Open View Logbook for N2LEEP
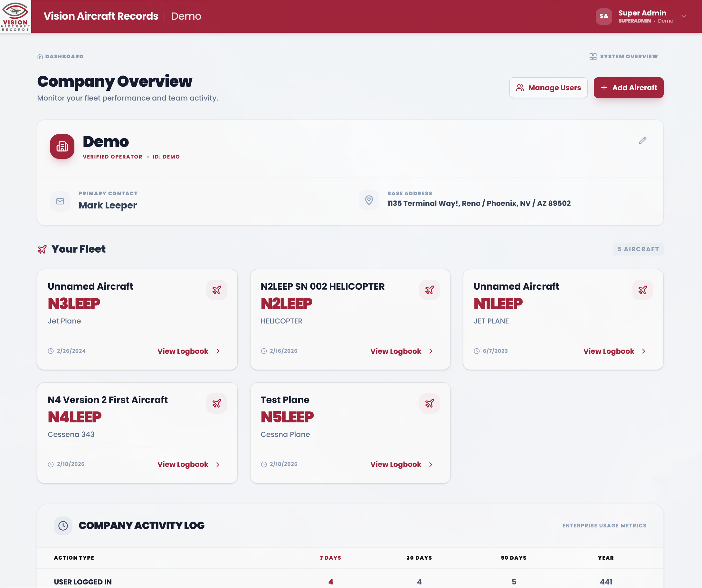 click(x=395, y=351)
